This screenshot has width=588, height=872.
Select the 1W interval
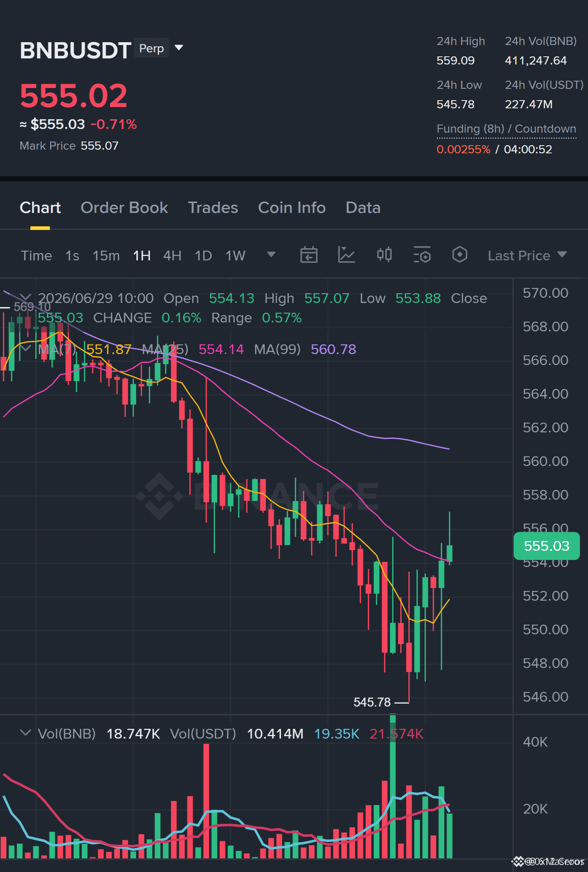pos(235,256)
